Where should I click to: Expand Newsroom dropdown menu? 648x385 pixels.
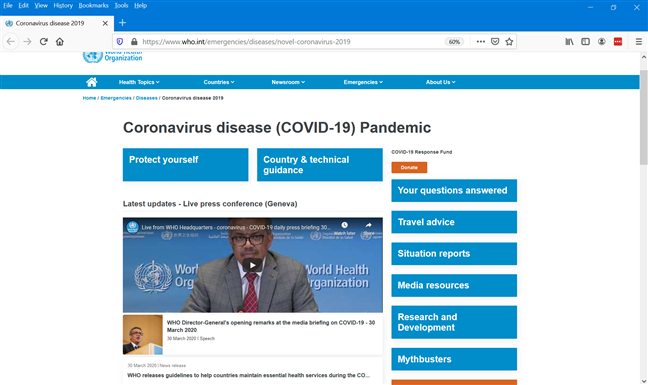[x=288, y=82]
